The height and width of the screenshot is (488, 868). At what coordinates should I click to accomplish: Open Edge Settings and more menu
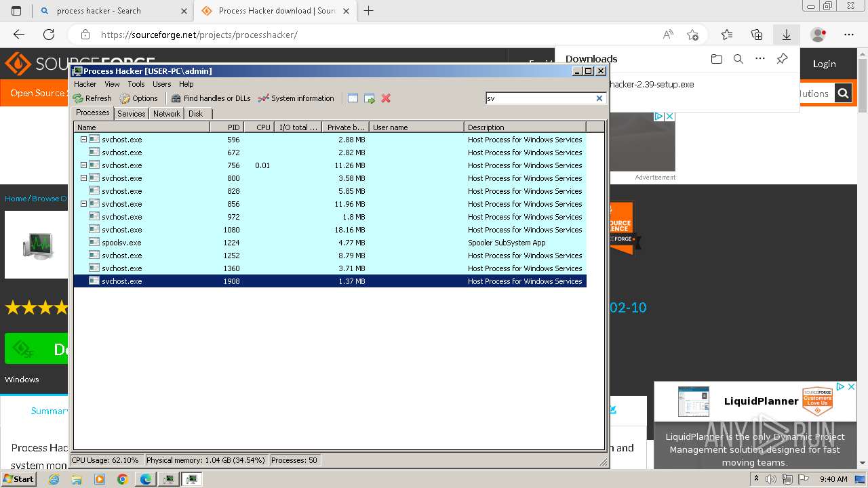849,35
